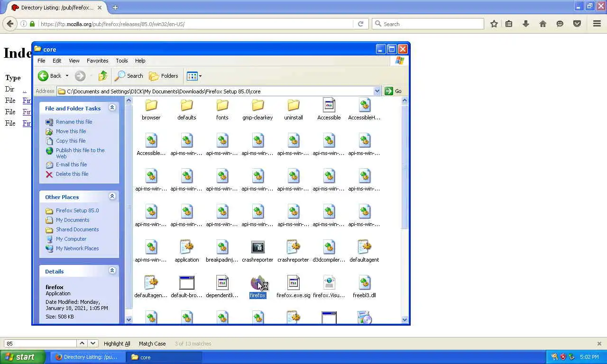607x364 pixels.
Task: Toggle Match Case in find bar
Action: [x=152, y=344]
